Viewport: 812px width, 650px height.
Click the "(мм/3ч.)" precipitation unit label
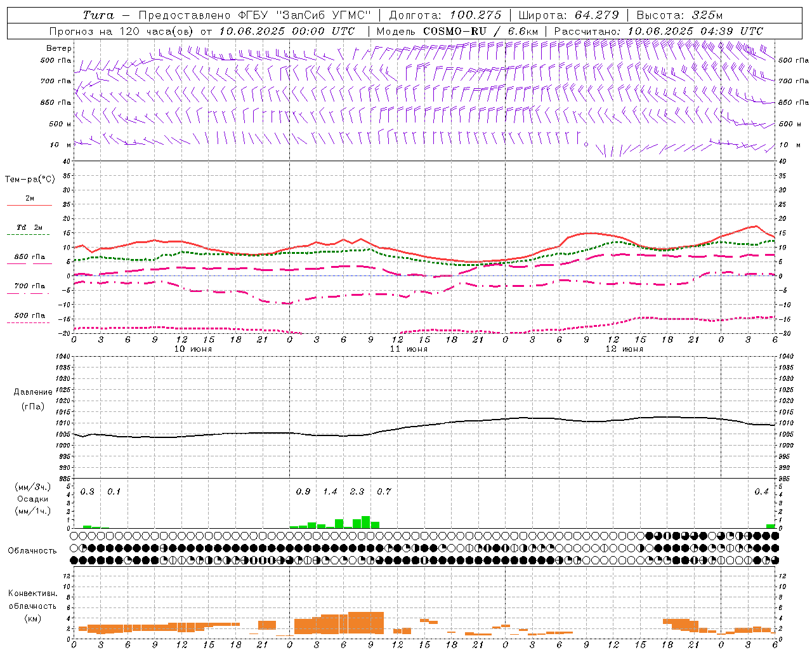(x=33, y=487)
